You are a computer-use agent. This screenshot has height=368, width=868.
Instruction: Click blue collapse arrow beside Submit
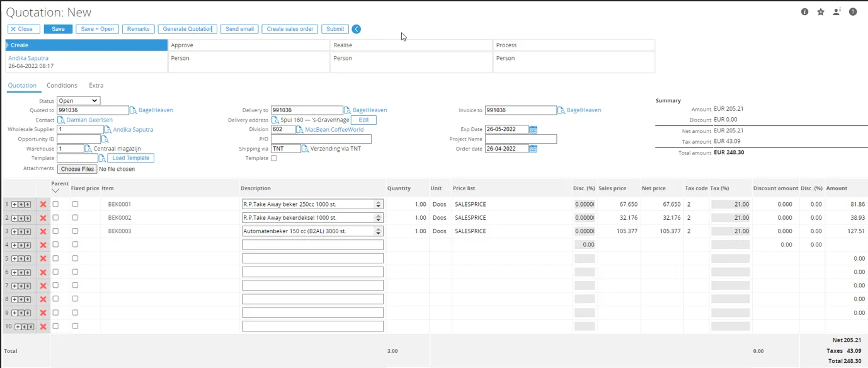[357, 29]
